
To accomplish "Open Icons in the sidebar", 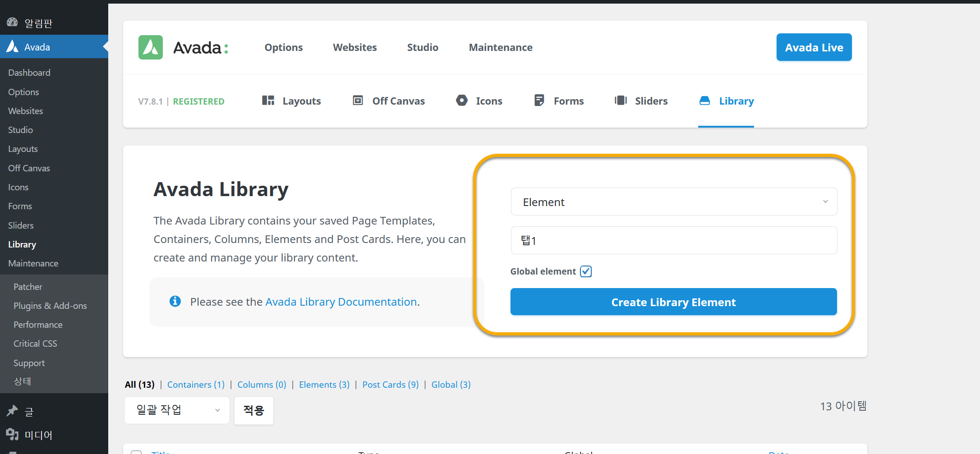I will pyautogui.click(x=18, y=187).
